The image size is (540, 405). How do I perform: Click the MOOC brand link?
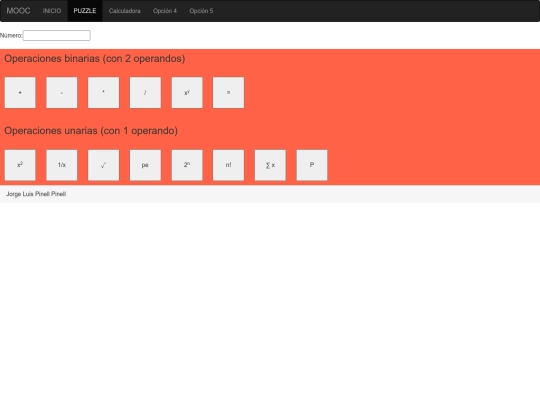tap(18, 11)
